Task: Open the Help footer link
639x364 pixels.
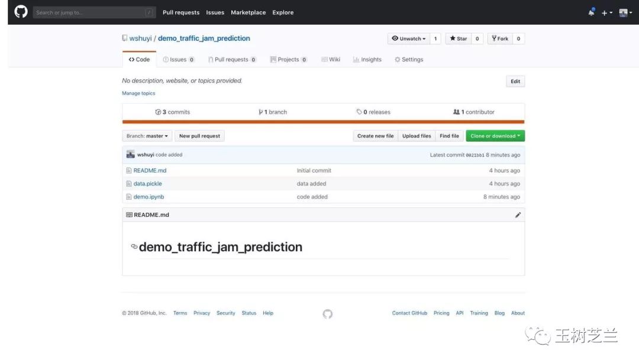Action: tap(268, 313)
